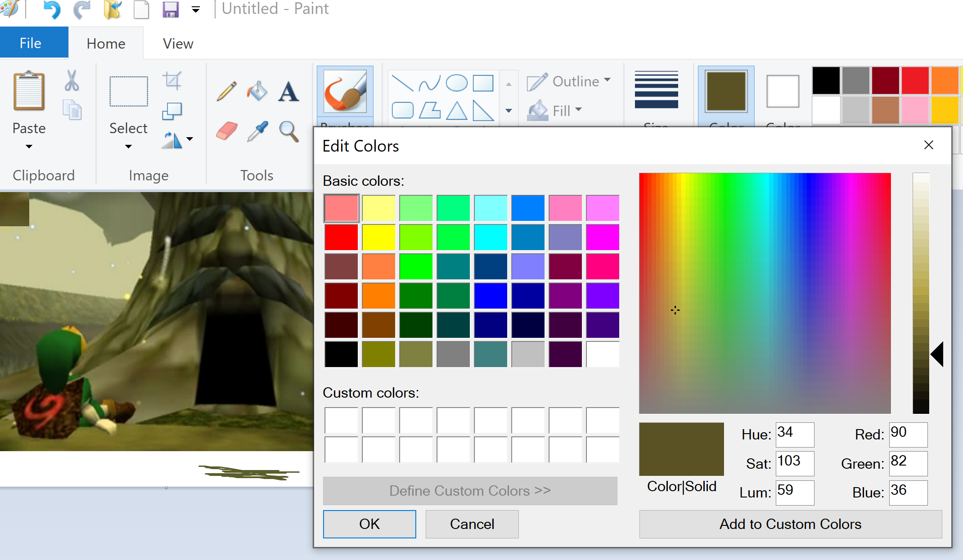Select the Fill with color bucket

coord(257,91)
